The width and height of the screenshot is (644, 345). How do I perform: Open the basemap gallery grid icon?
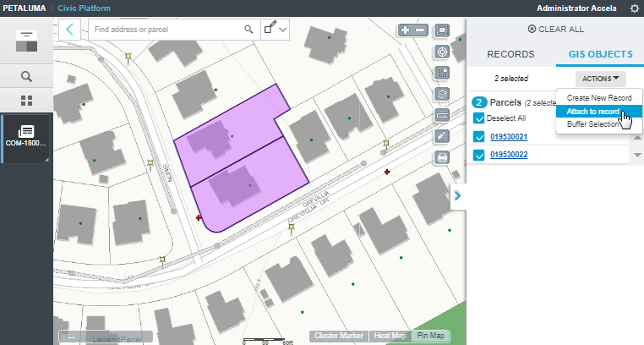point(441,73)
